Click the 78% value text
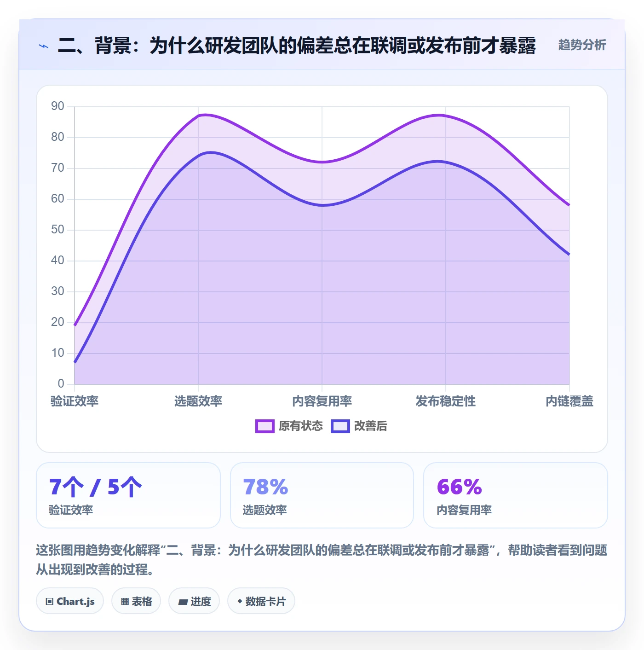This screenshot has width=644, height=650. coord(265,487)
